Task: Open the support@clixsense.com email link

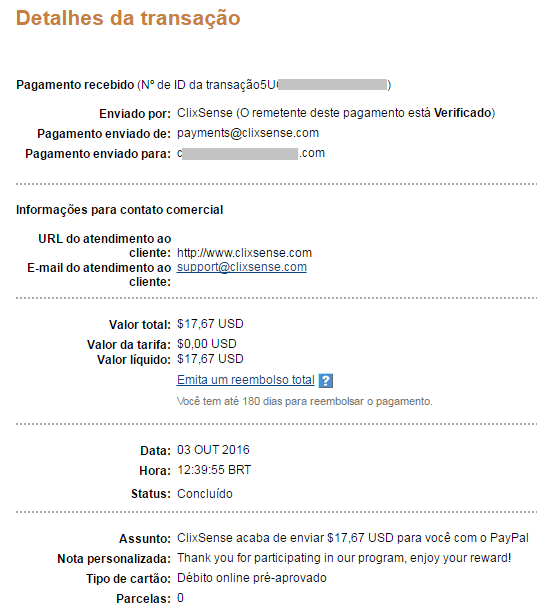Action: pos(242,267)
